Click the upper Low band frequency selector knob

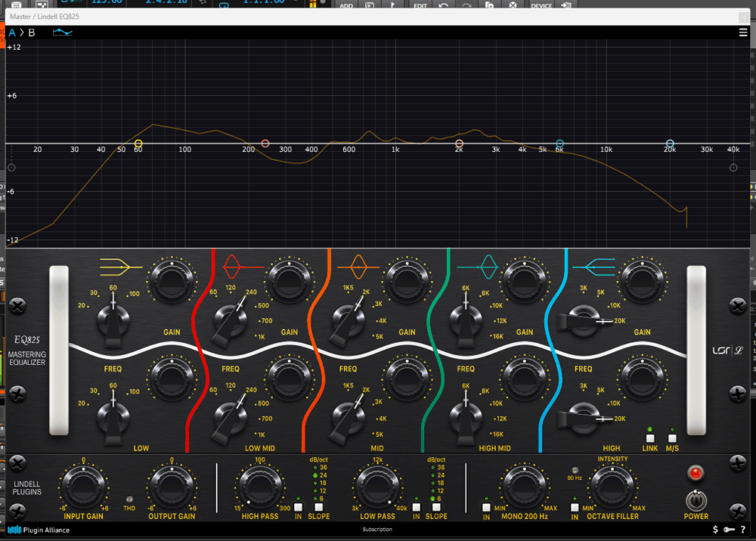pyautogui.click(x=113, y=320)
